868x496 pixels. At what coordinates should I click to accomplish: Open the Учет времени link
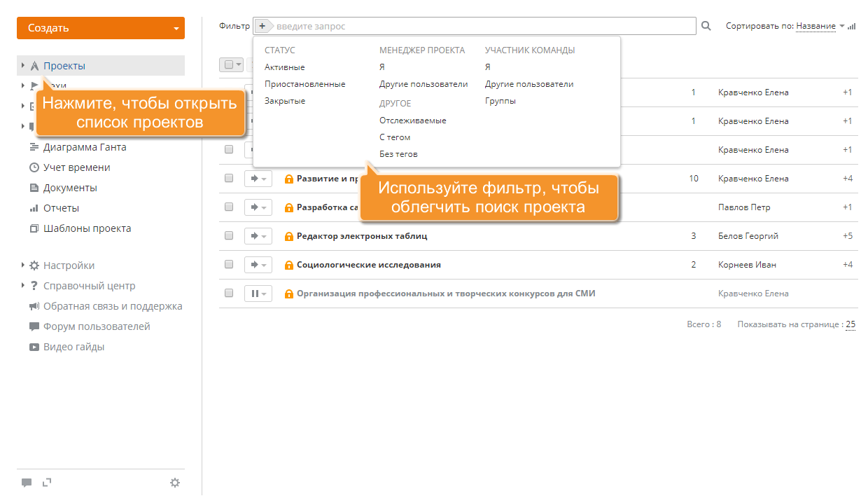77,167
